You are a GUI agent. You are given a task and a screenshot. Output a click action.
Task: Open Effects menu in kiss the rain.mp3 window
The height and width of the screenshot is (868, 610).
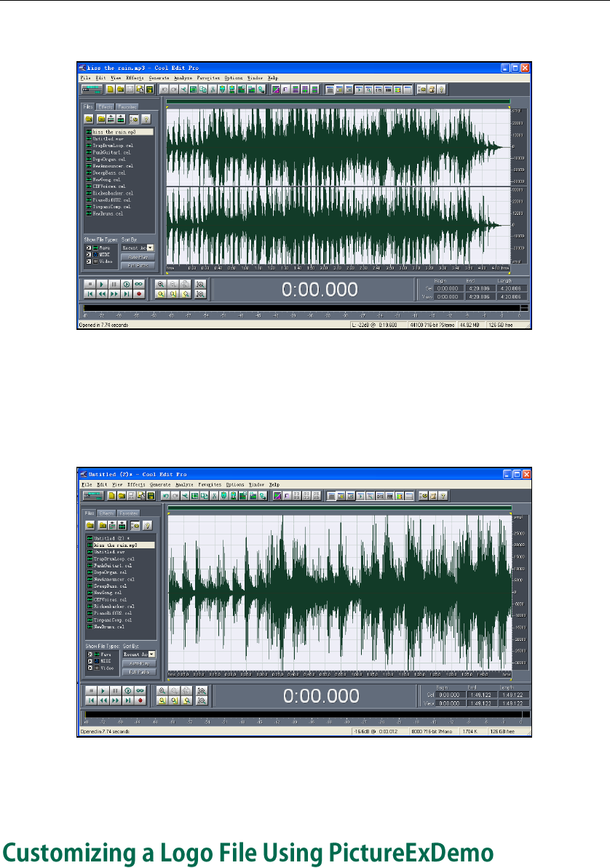pos(135,78)
